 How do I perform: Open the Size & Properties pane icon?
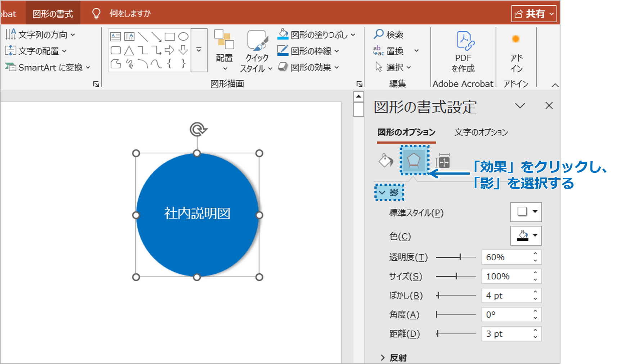pyautogui.click(x=442, y=161)
